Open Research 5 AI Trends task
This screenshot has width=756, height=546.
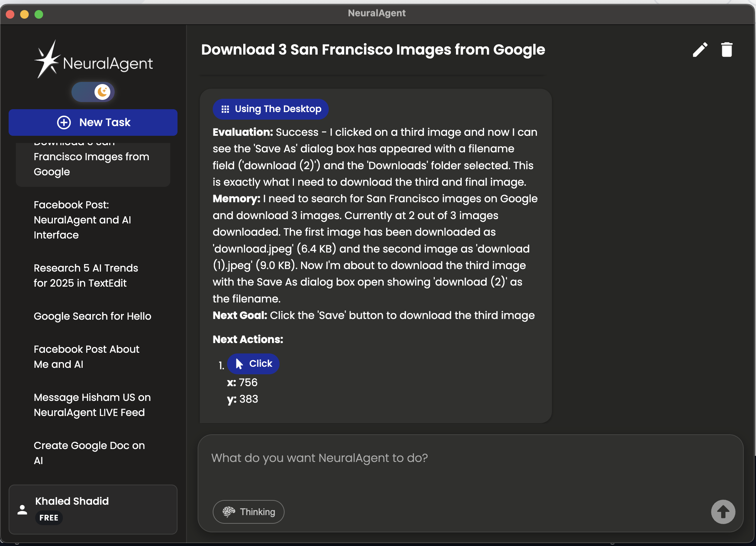pyautogui.click(x=86, y=276)
